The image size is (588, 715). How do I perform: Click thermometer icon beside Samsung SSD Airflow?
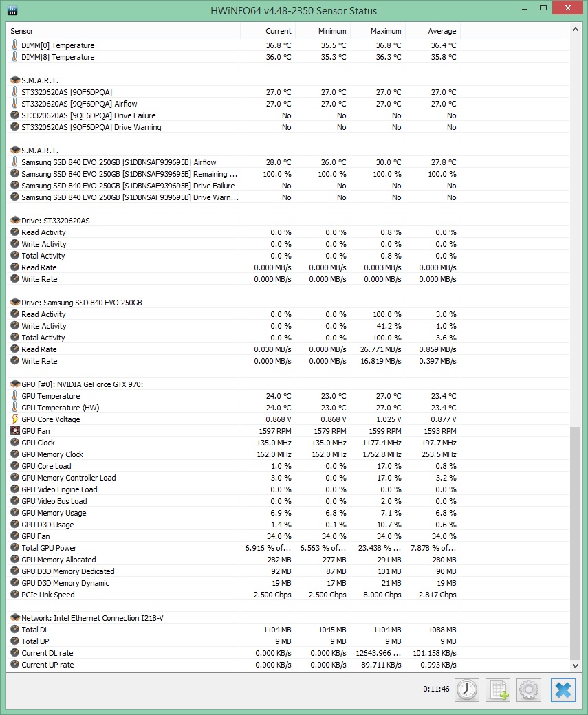point(14,162)
